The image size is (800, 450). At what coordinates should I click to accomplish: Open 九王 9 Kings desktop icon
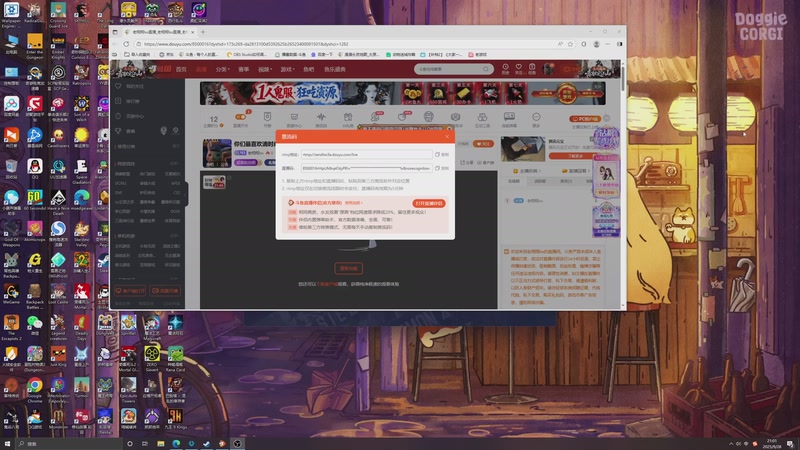(x=176, y=419)
